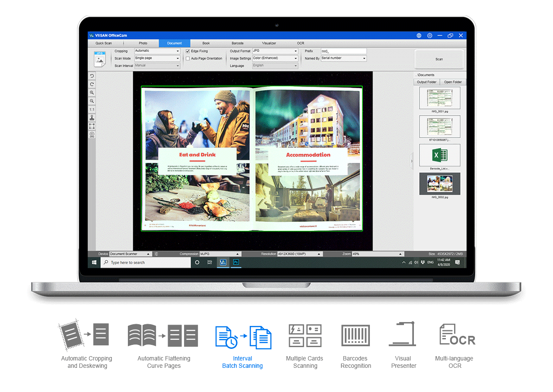Click the Prefix input field

tap(344, 51)
